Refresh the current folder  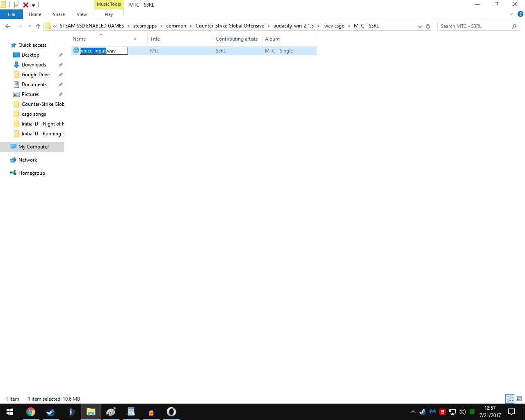pos(428,26)
